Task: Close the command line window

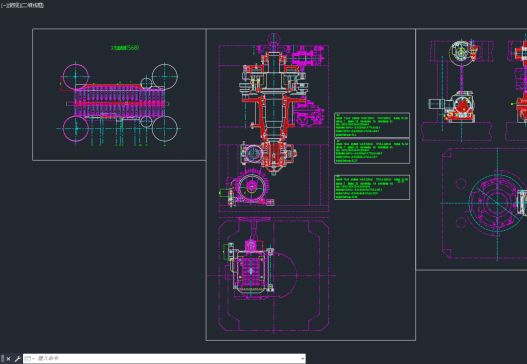Action: pyautogui.click(x=8, y=359)
